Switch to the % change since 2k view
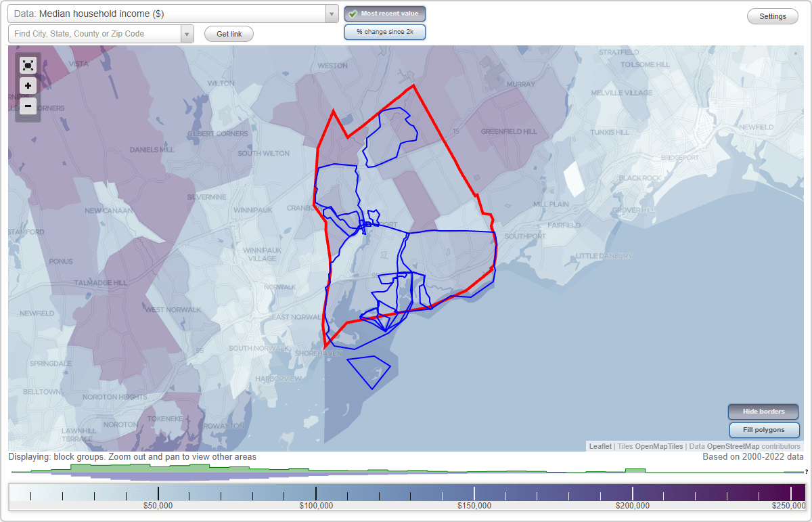The width and height of the screenshot is (812, 522). pos(385,31)
